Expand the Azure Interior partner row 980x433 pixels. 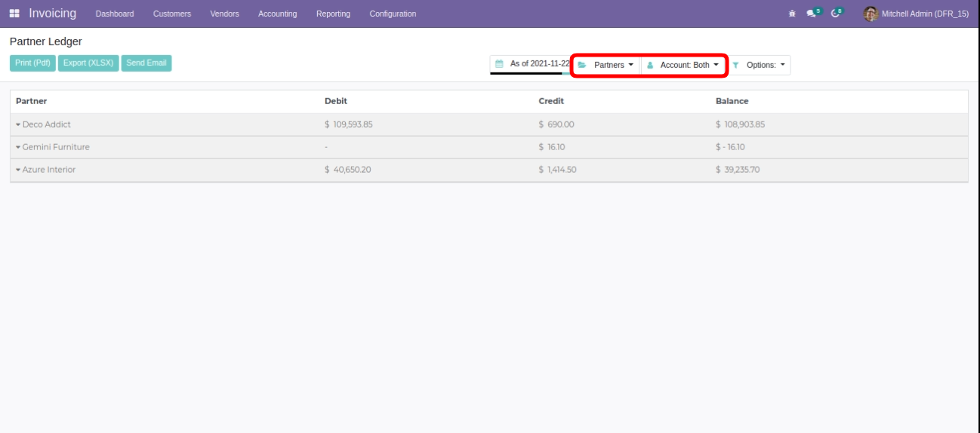[46, 170]
